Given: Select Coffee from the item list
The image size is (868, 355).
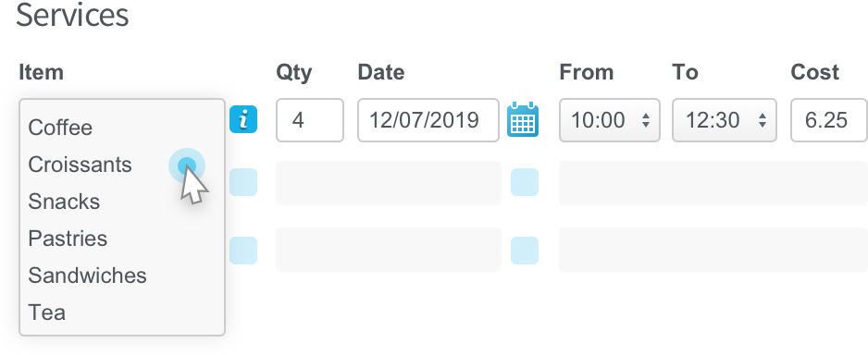Looking at the screenshot, I should pos(60,128).
